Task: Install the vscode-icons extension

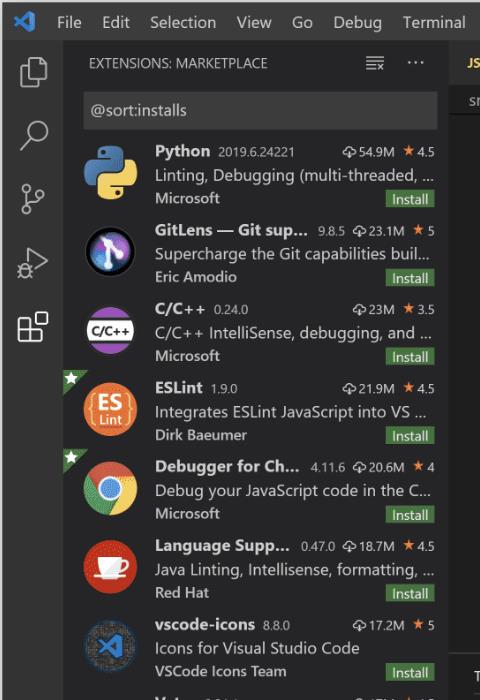Action: [x=410, y=672]
